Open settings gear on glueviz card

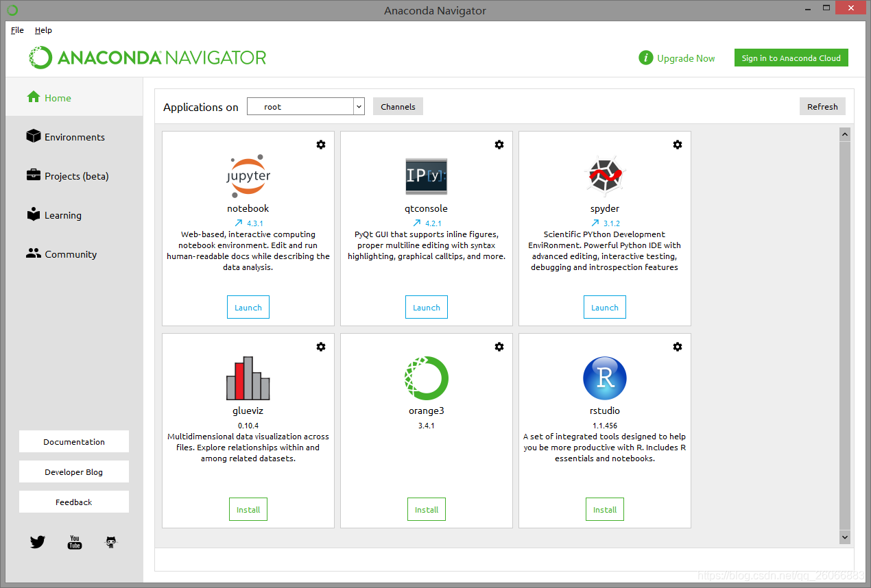pos(321,347)
